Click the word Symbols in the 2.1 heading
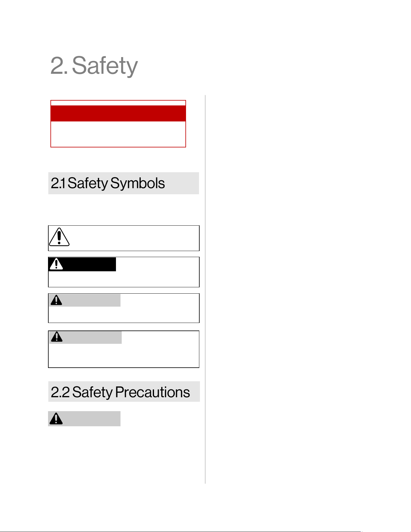411x532 pixels. (x=138, y=183)
